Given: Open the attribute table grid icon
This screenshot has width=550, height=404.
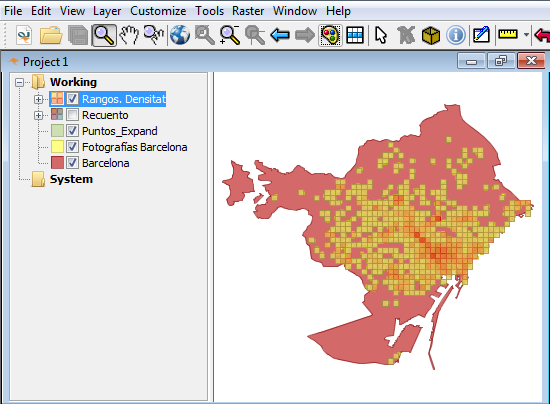Looking at the screenshot, I should pos(355,35).
